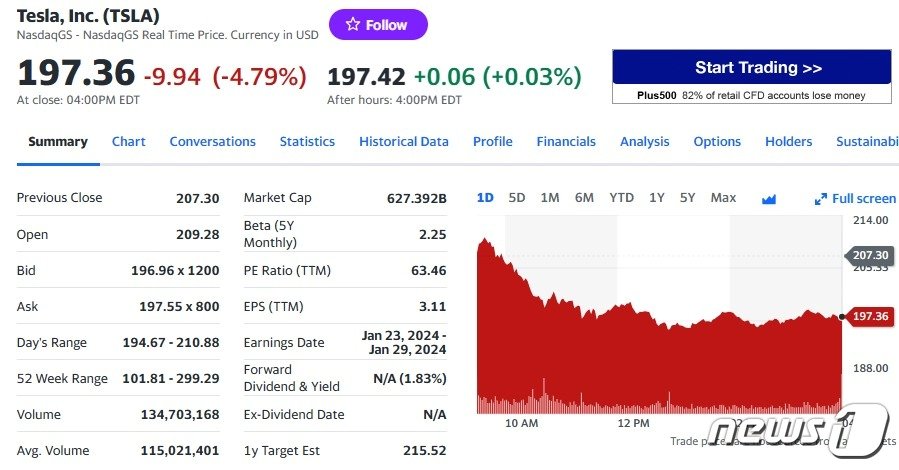
Task: Open the Summary tab
Action: tap(58, 142)
